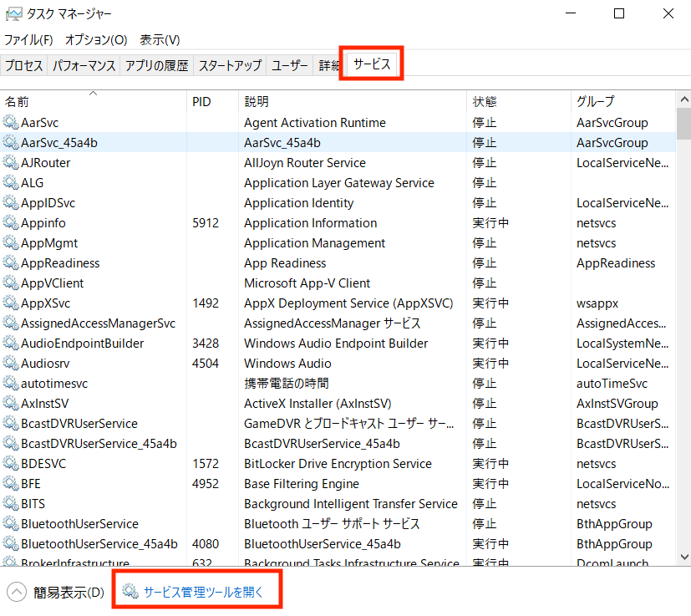
Task: Click the Audiosrv service icon
Action: coord(12,363)
